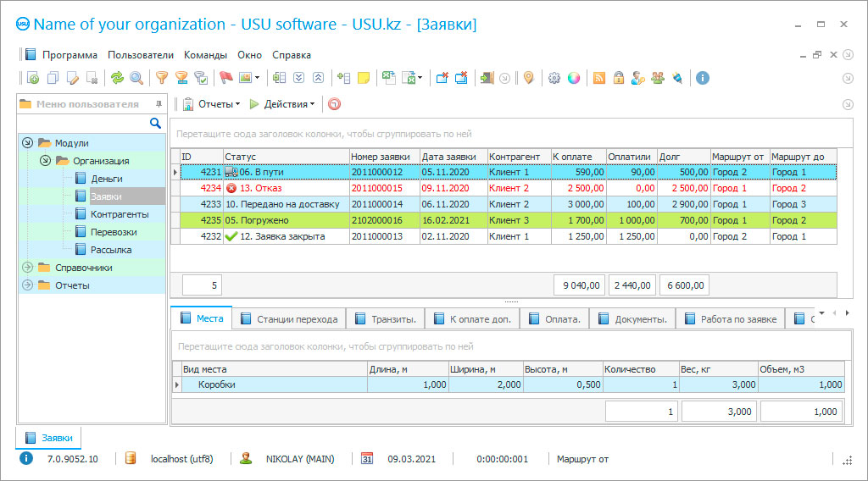Viewport: 868px width, 481px height.
Task: Switch to the Документы tab
Action: [x=632, y=319]
